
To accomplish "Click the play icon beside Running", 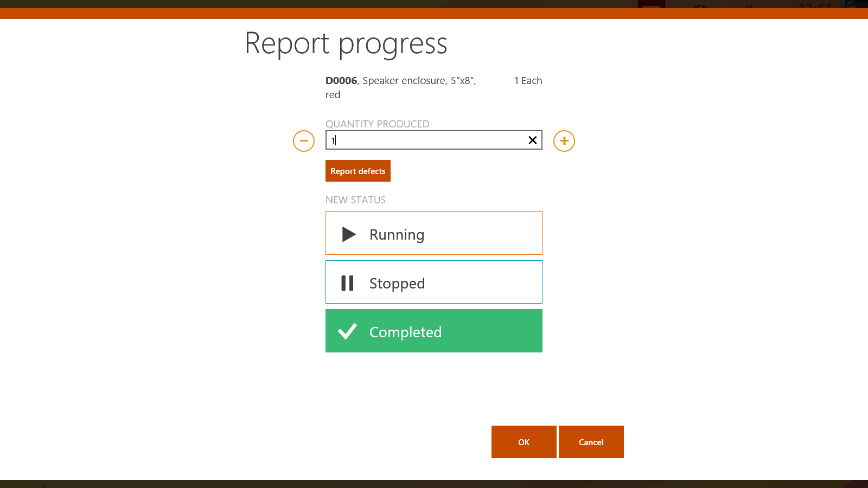I will 348,234.
